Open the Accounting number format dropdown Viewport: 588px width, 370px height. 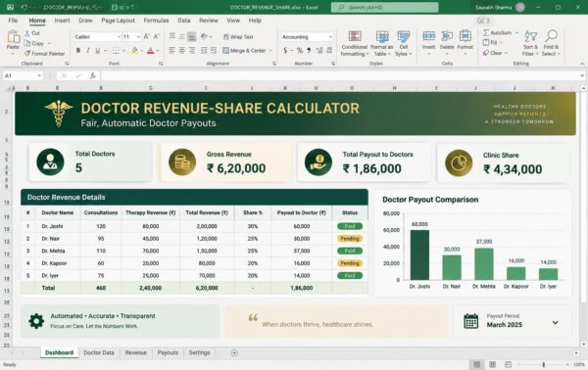[330, 36]
